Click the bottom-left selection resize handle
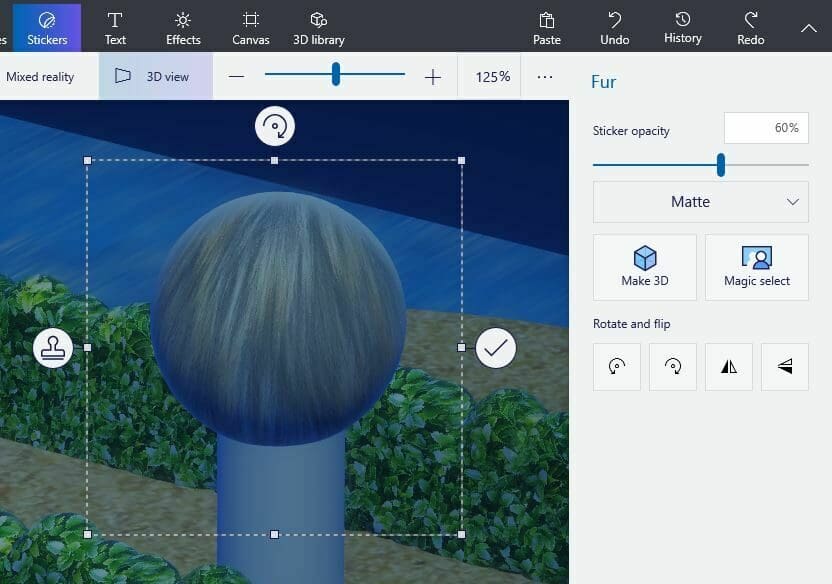 pyautogui.click(x=88, y=535)
